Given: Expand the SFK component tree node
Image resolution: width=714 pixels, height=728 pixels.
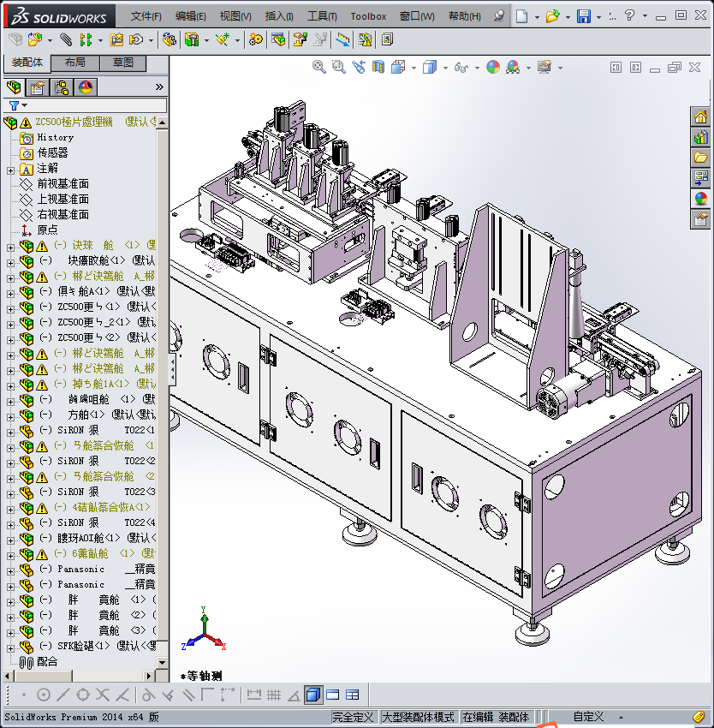Looking at the screenshot, I should [10, 647].
